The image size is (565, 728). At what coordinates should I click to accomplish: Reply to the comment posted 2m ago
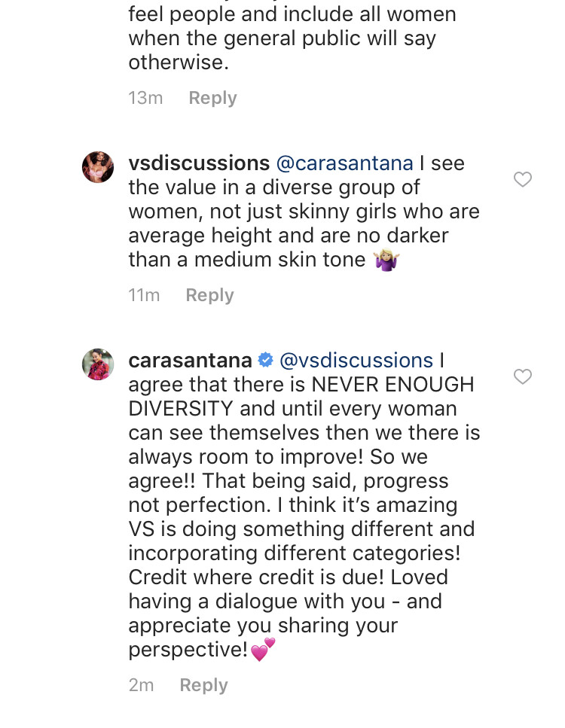coord(203,685)
